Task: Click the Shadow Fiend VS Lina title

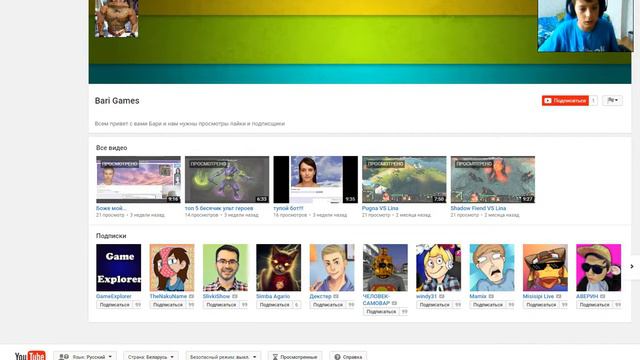Action: [x=478, y=208]
